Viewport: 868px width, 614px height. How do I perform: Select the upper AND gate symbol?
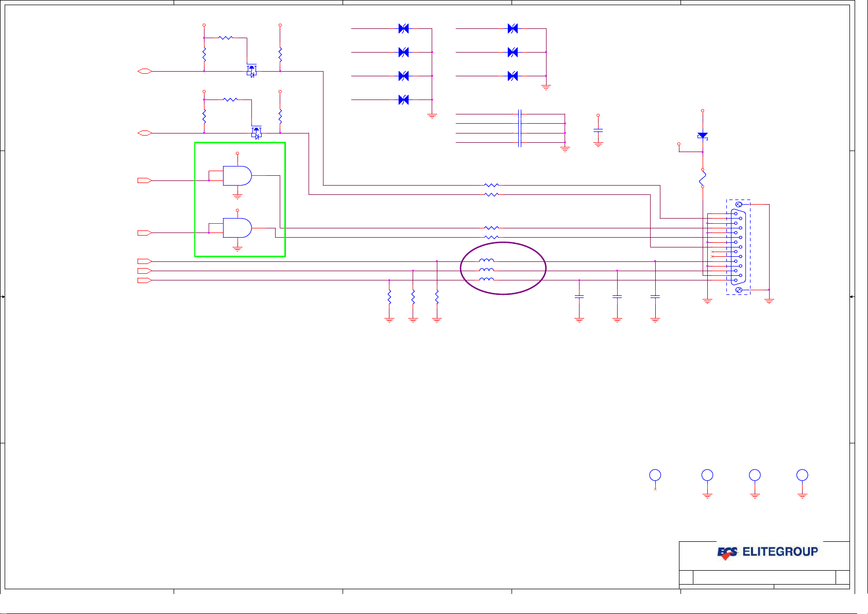[x=237, y=176]
